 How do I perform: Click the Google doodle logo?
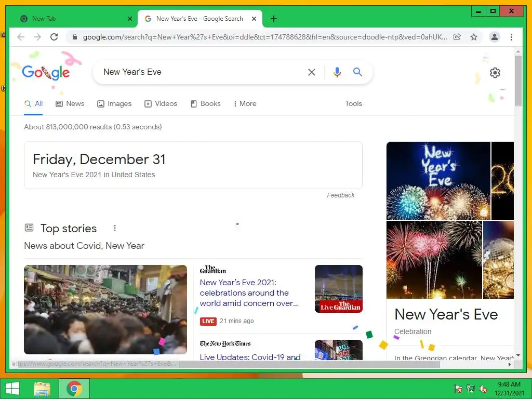(x=46, y=72)
